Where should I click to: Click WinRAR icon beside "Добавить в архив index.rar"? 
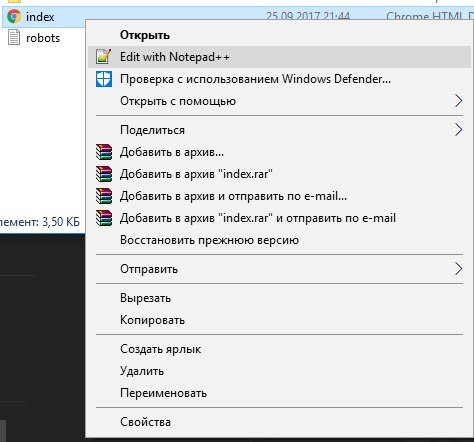(x=104, y=174)
